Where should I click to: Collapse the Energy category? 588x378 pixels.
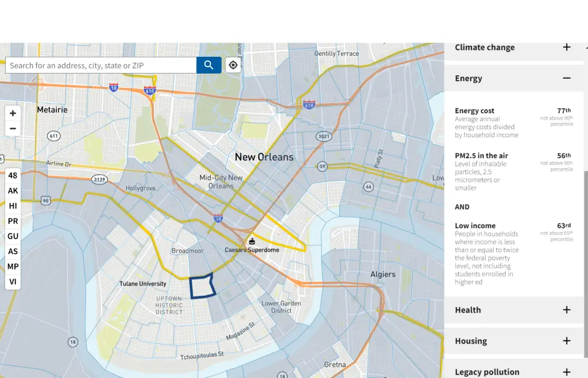(514, 78)
